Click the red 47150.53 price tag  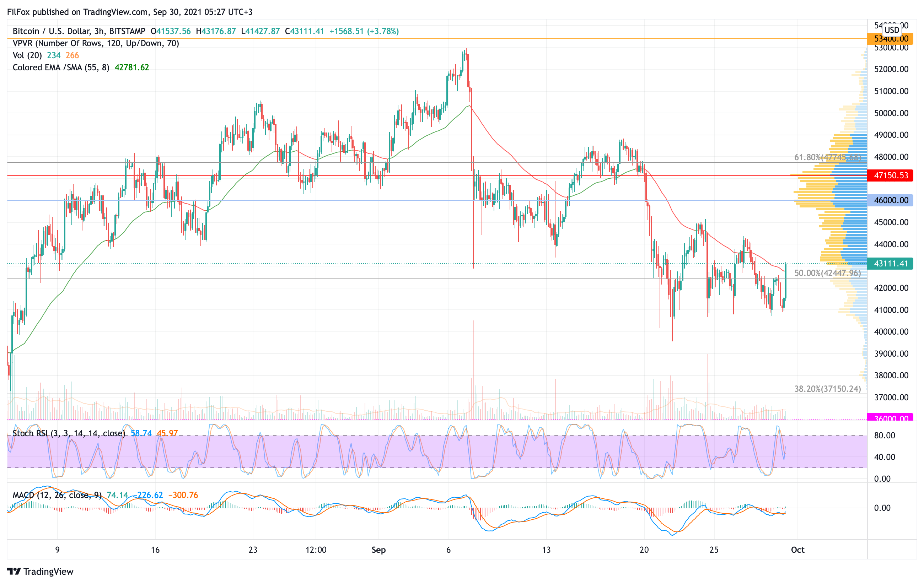[890, 175]
